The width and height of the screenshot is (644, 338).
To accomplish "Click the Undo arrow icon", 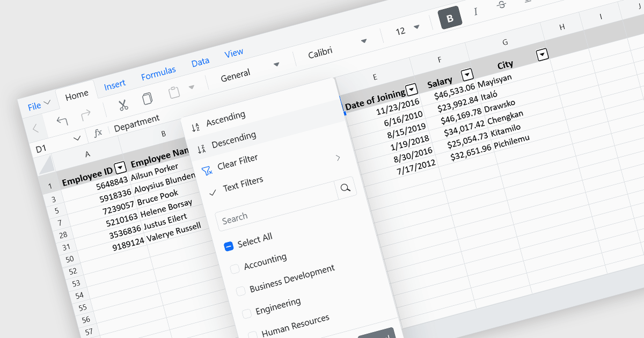I will pyautogui.click(x=62, y=120).
